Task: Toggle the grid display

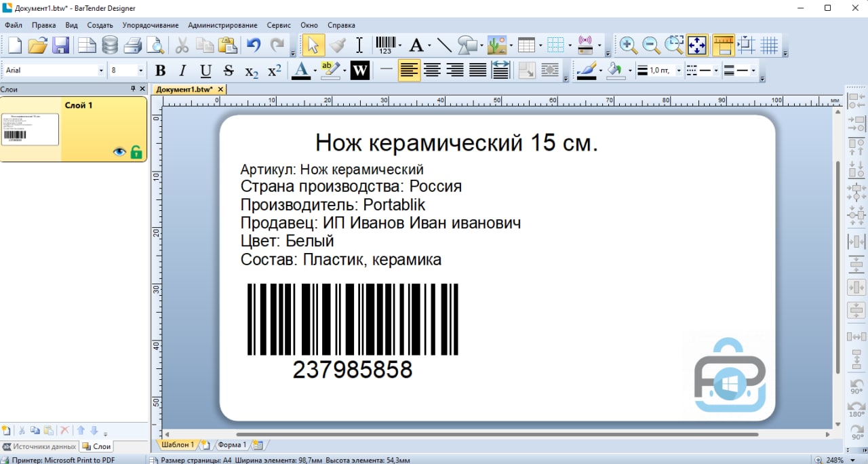Action: click(x=769, y=45)
